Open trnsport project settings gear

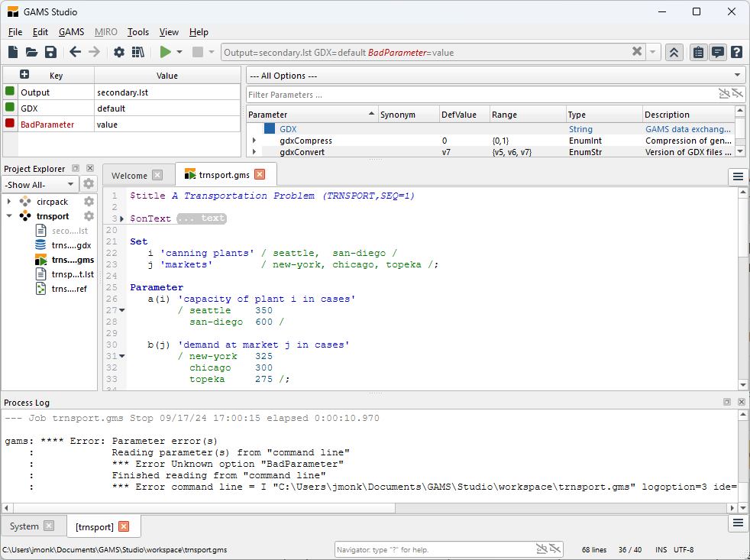[89, 216]
